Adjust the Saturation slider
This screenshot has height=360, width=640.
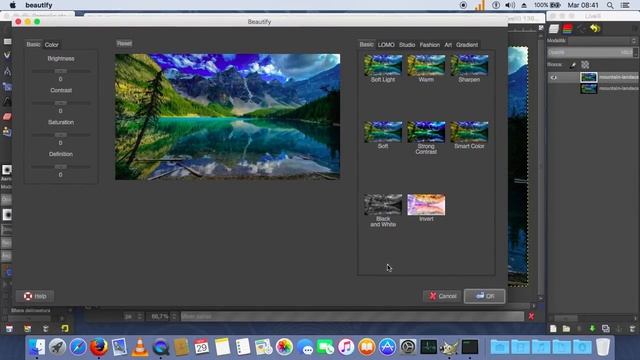point(61,135)
